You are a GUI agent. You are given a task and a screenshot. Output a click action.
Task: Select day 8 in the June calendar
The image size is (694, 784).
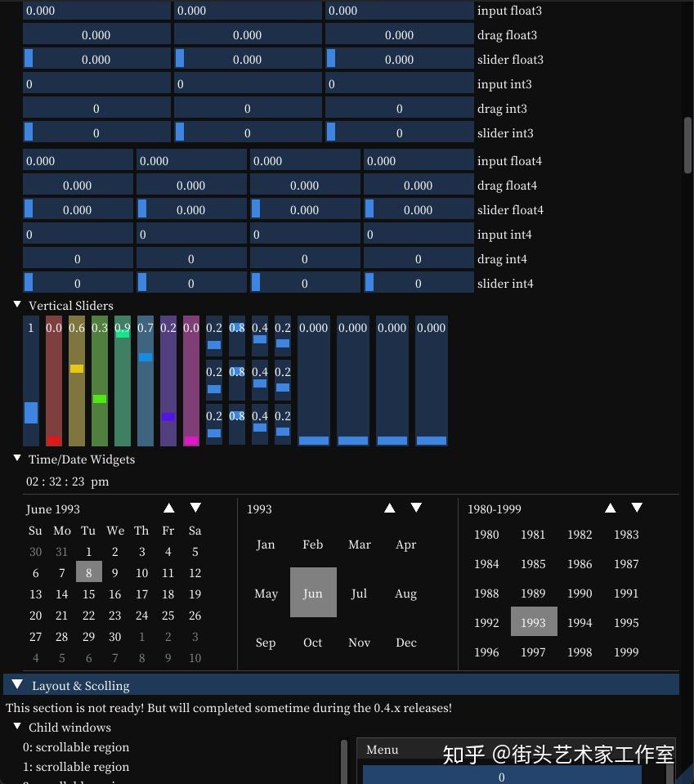88,572
